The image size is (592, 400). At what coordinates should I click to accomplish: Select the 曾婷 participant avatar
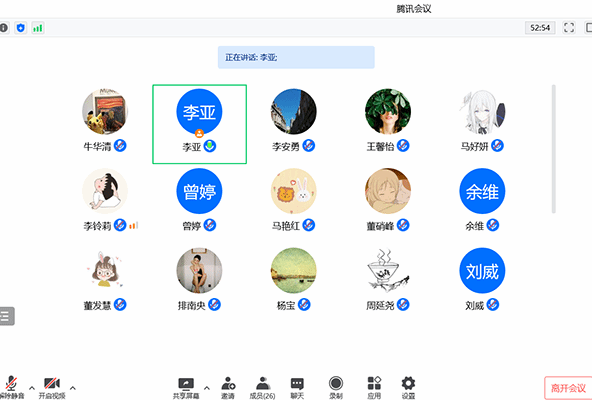coord(199,191)
